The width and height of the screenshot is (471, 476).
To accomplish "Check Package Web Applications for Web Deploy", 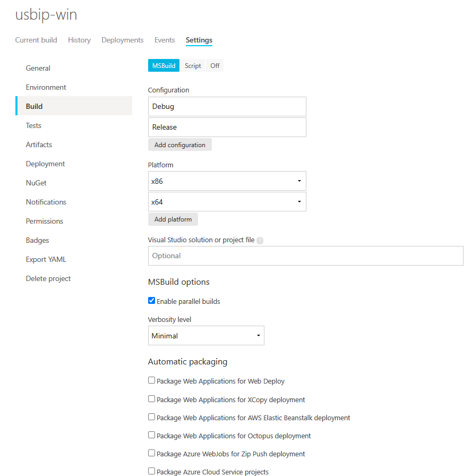I will 151,380.
